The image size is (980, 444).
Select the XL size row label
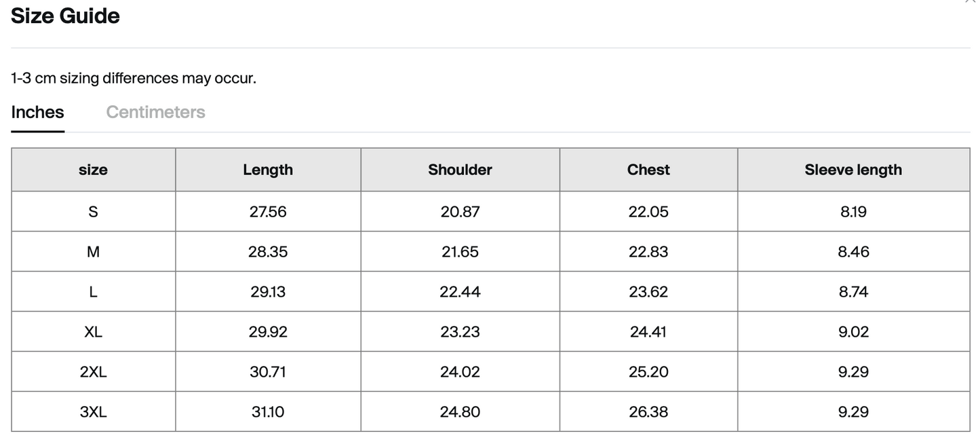pyautogui.click(x=93, y=332)
